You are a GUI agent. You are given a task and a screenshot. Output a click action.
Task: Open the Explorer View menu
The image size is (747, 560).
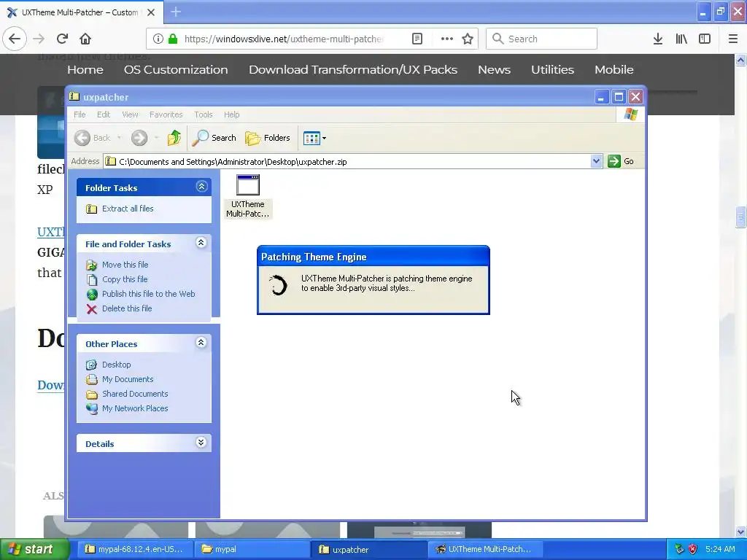point(130,114)
